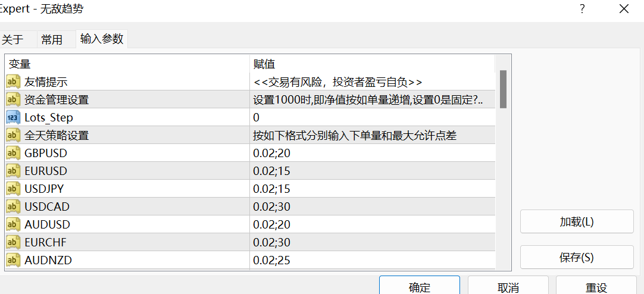Click the string icon beside 全天策略设置

[x=13, y=136]
